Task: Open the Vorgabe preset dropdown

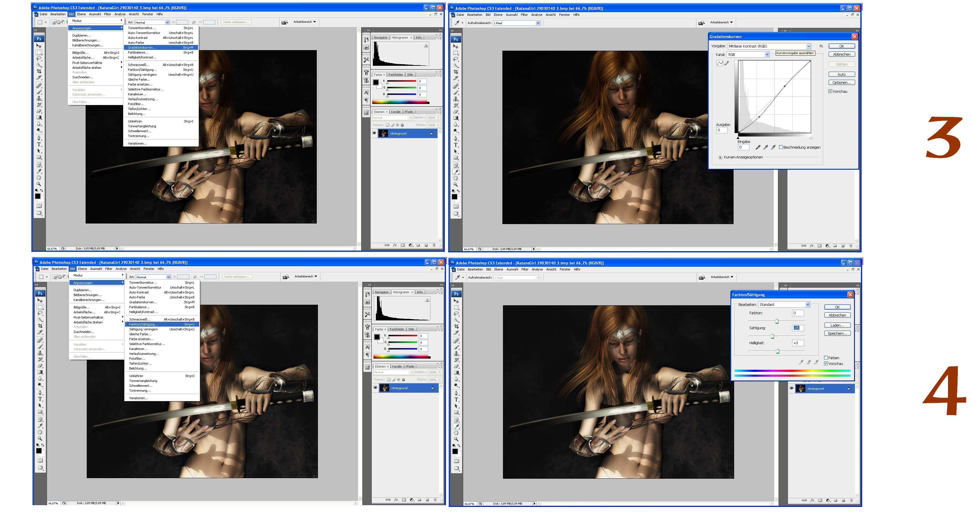Action: pos(808,46)
